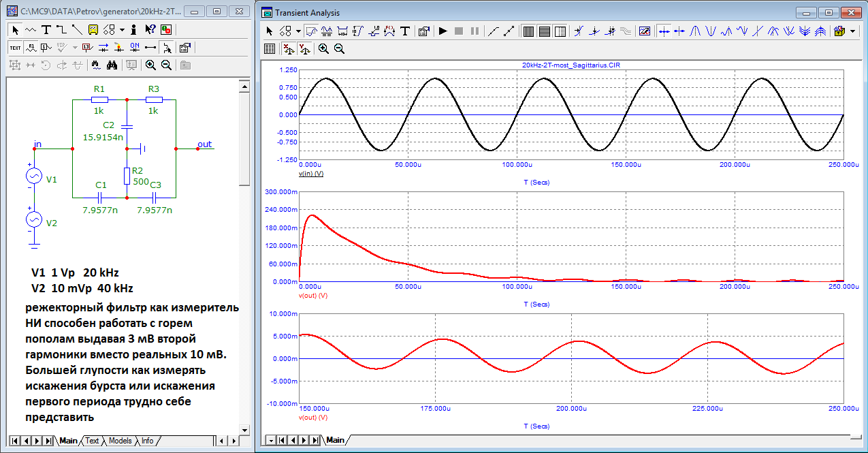Toggle pin connections display
The image size is (868, 453).
(150, 48)
